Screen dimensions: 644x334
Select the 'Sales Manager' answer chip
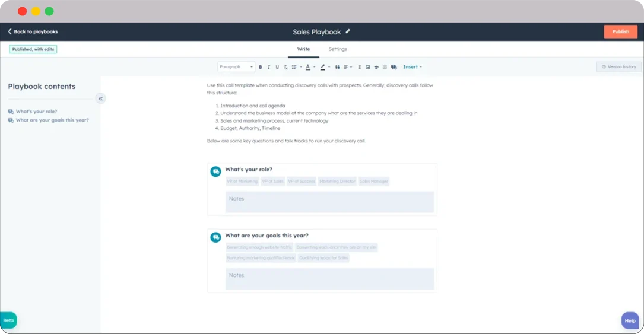(x=374, y=182)
